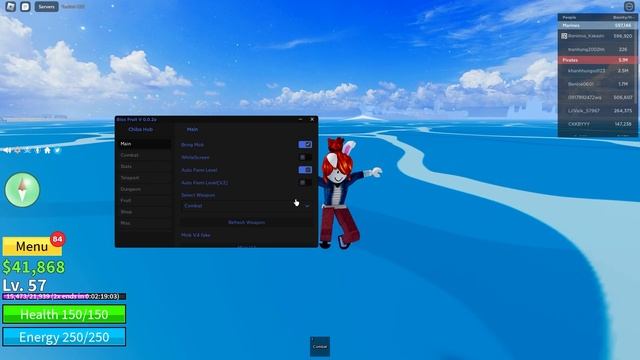This screenshot has height=360, width=640.
Task: Click the home icon
Action: [x=47, y=150]
